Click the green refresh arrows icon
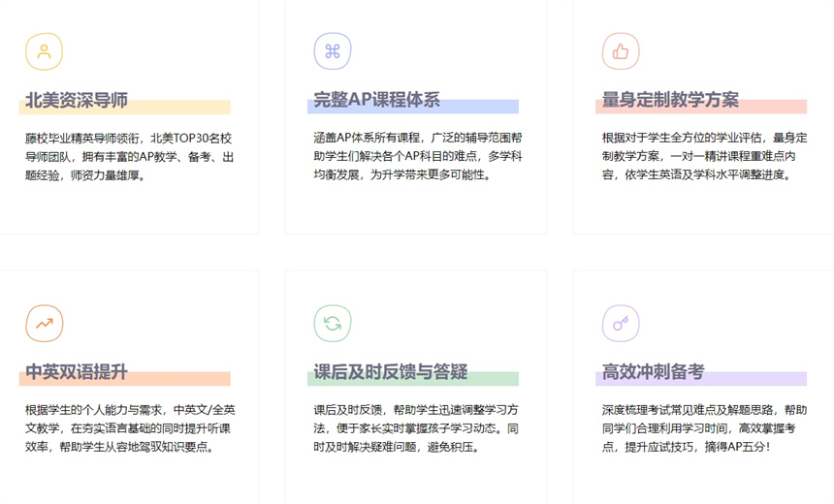The width and height of the screenshot is (834, 504). 332,324
